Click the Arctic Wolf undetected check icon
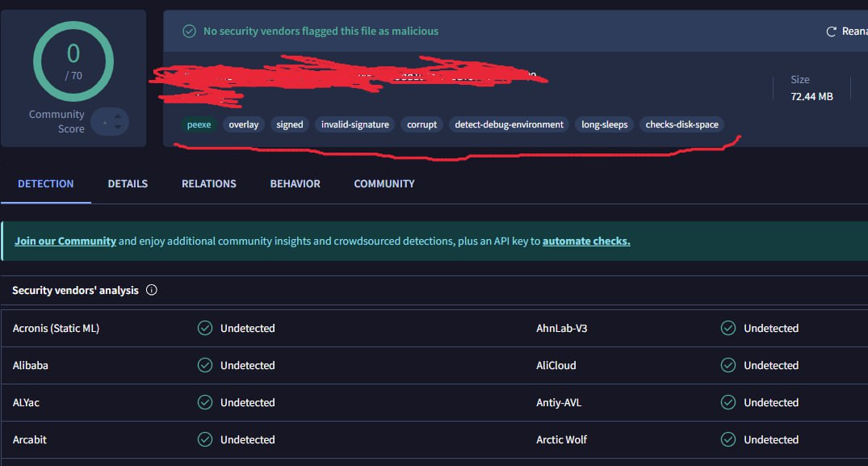 pos(728,439)
